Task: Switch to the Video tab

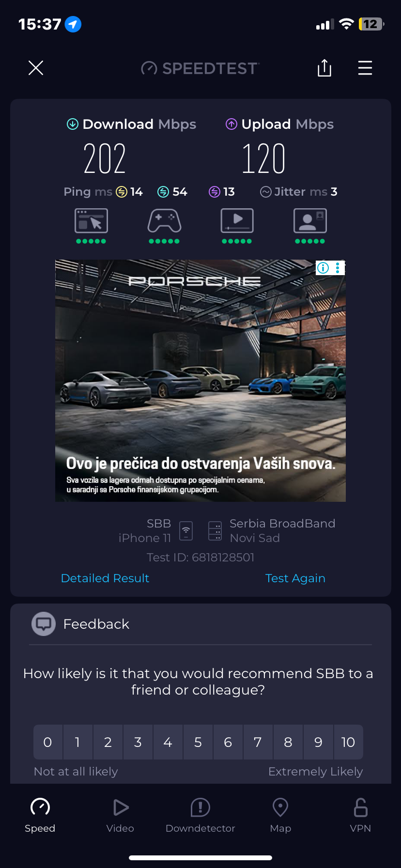Action: [120, 816]
